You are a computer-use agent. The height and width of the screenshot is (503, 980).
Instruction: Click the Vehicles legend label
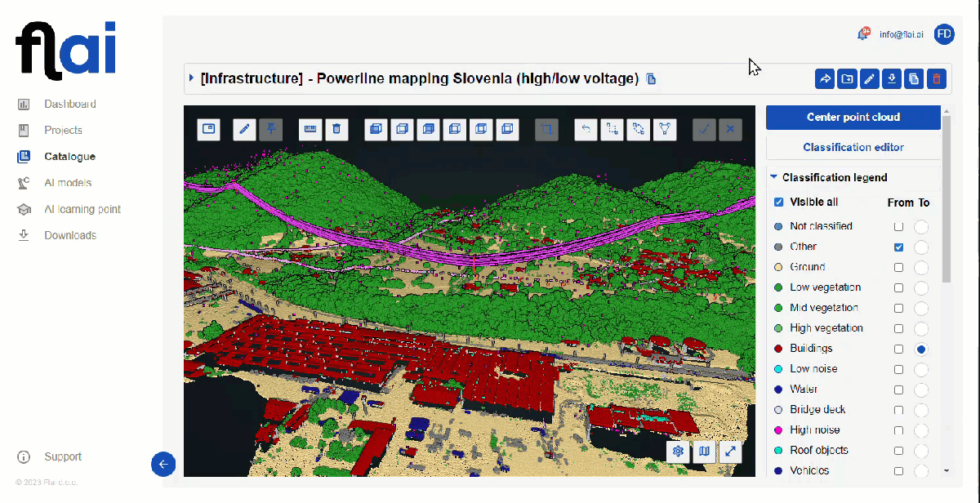coord(809,471)
